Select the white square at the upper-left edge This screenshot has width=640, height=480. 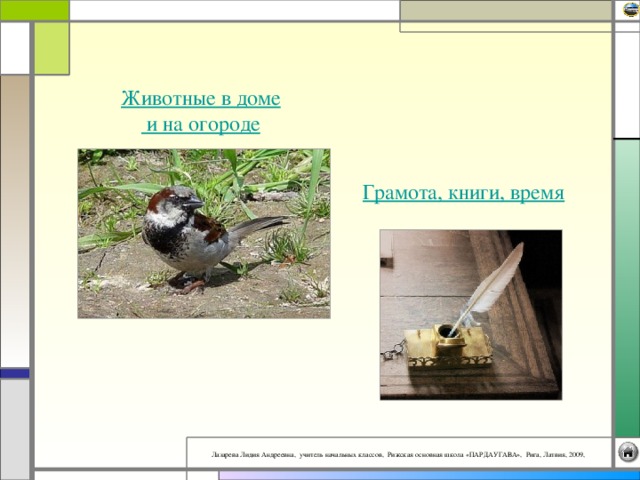pos(14,48)
